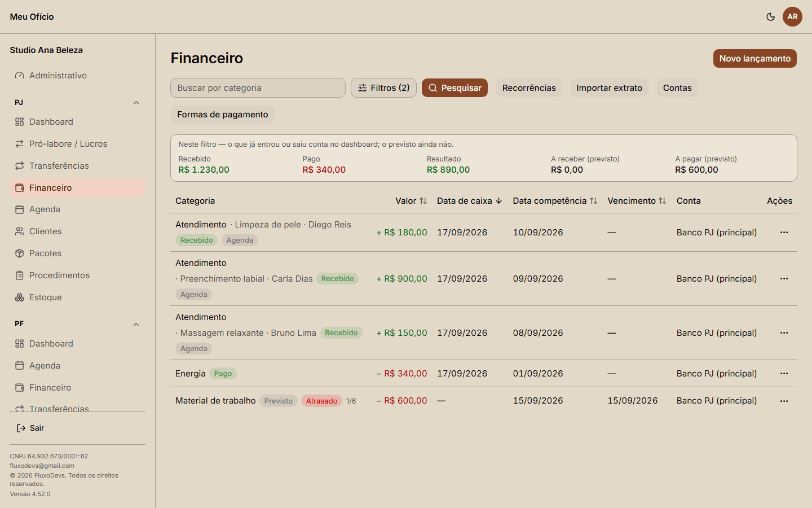
Task: Open actions menu for Carla Dias row
Action: 784,279
